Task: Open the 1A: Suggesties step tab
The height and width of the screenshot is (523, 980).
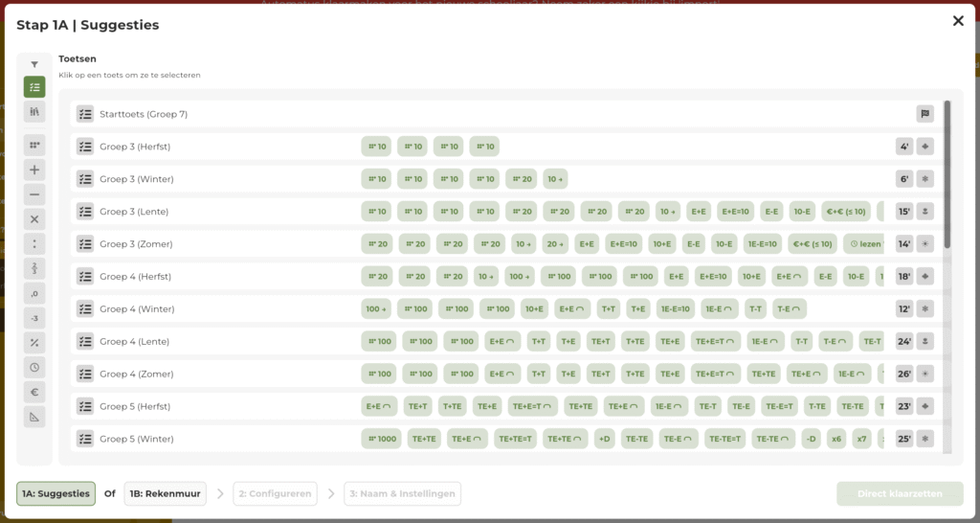Action: coord(56,493)
